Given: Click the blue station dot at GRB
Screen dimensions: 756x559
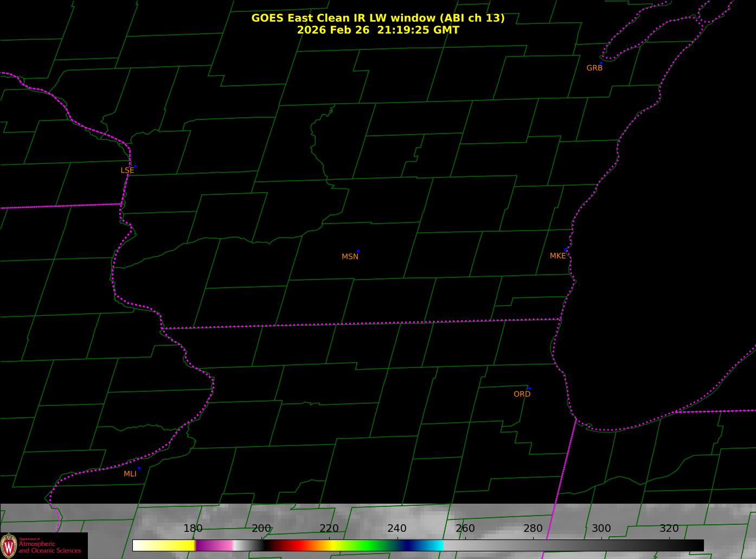Looking at the screenshot, I should coord(601,63).
